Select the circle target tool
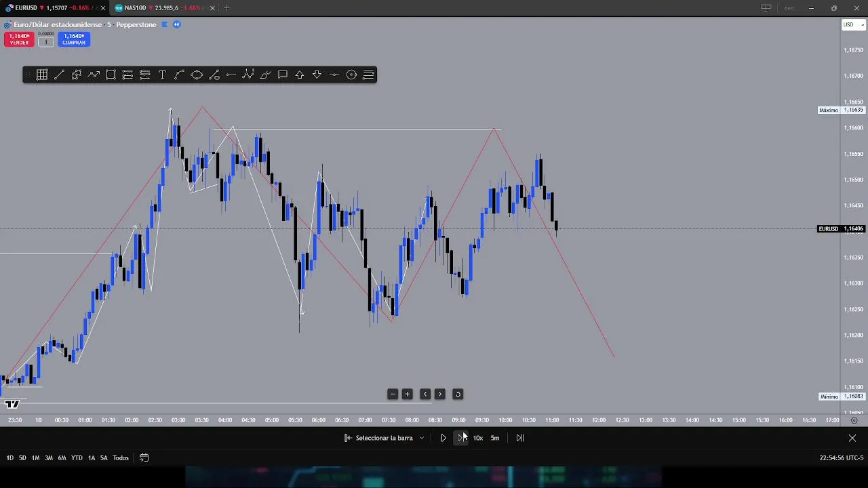868x488 pixels. [351, 75]
